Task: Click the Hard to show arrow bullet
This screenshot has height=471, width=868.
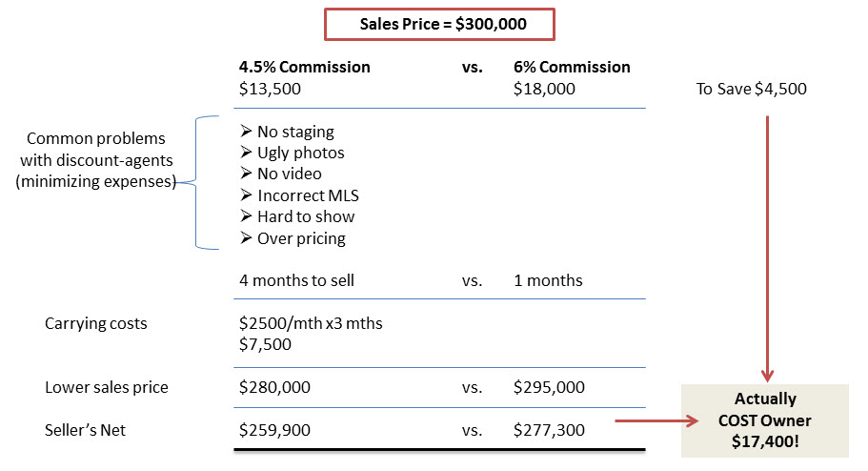Action: (247, 216)
